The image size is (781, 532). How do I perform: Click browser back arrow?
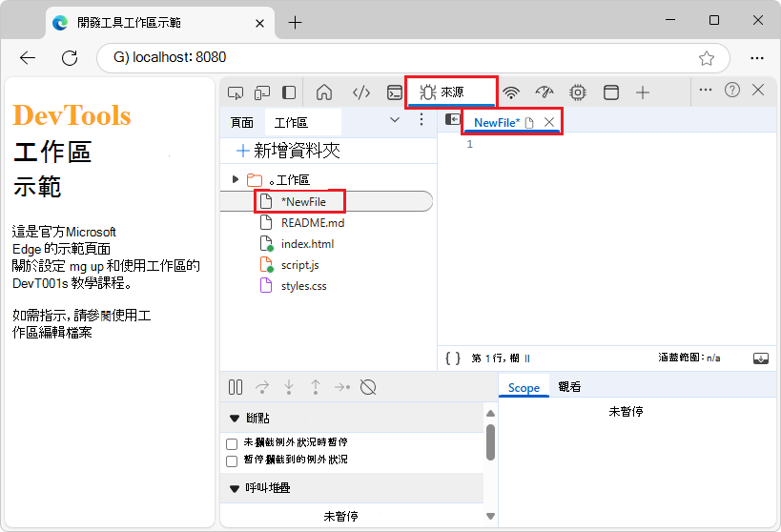click(28, 58)
